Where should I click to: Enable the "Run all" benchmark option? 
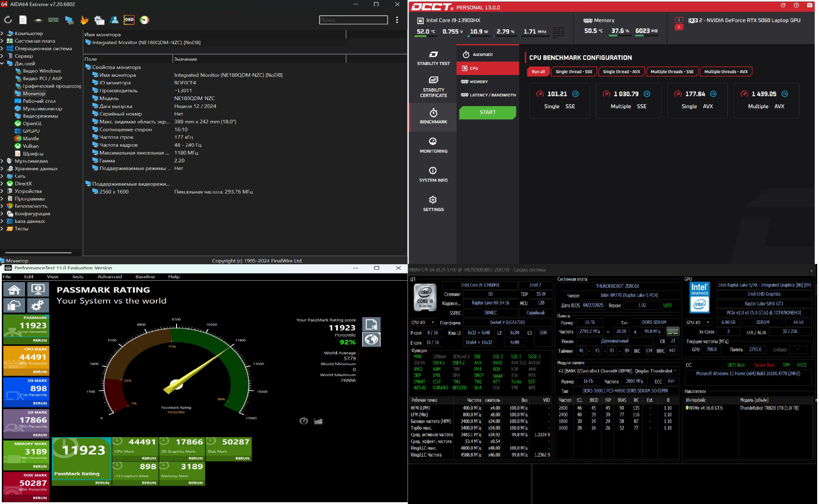pyautogui.click(x=538, y=71)
